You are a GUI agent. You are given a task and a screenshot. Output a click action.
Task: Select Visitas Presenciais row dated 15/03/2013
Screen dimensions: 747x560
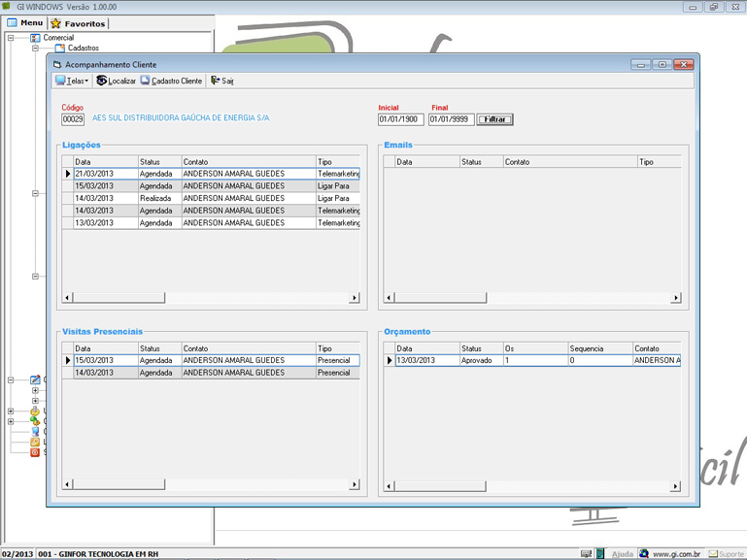[211, 360]
